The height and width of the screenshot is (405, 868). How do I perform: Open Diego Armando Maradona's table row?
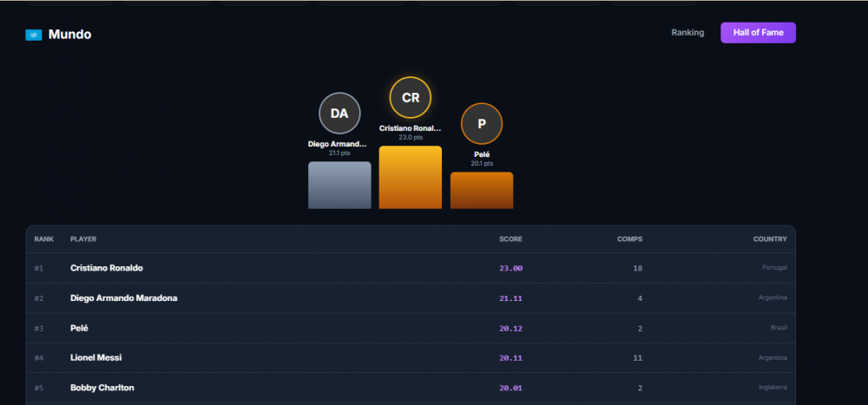coord(411,298)
